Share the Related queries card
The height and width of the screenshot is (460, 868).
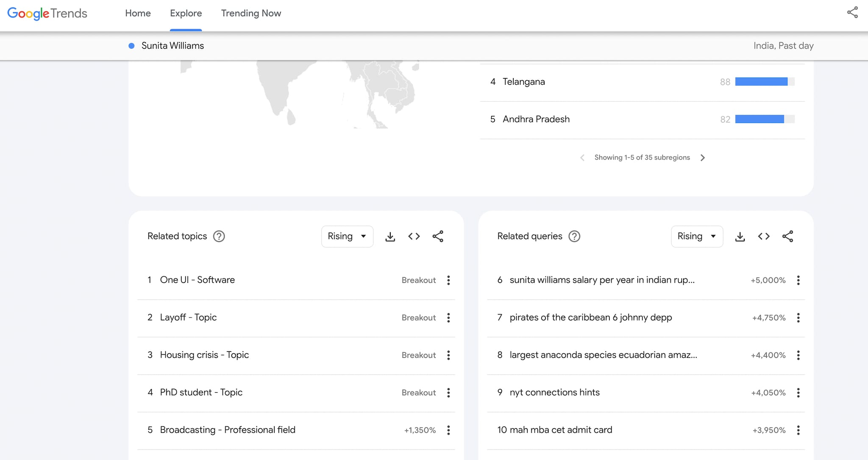[x=787, y=237]
